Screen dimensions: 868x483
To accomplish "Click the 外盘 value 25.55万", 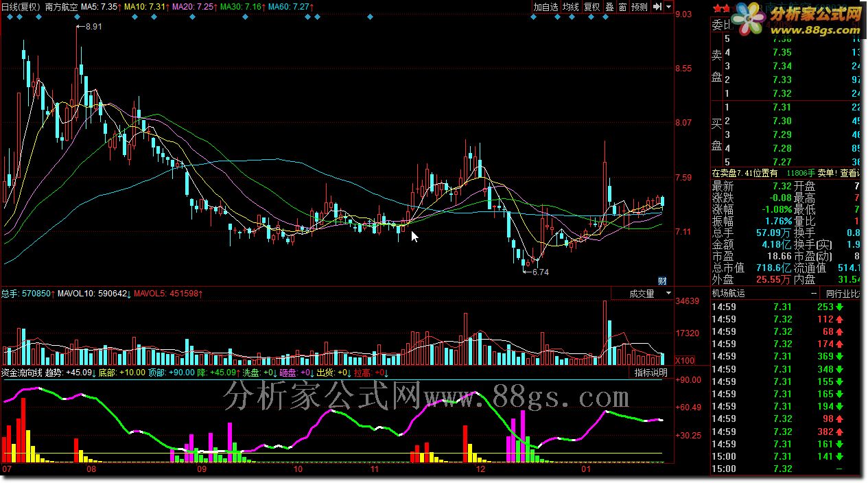I will click(x=774, y=279).
